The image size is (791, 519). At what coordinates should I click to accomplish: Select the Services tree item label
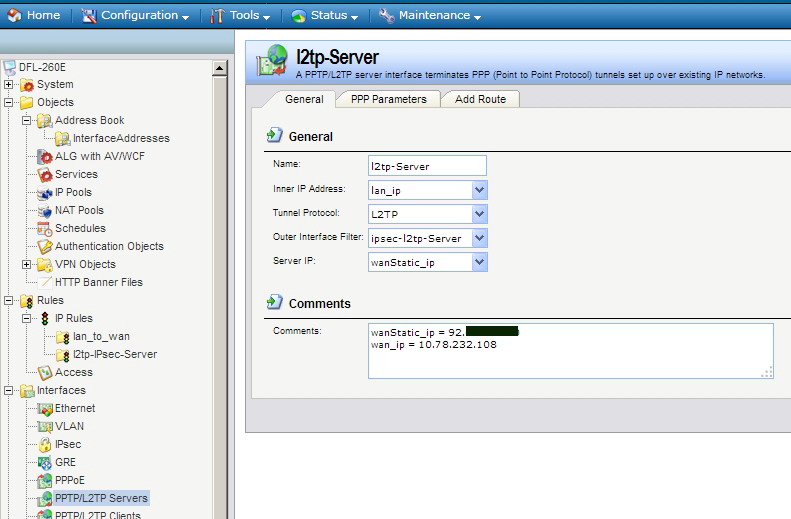76,174
